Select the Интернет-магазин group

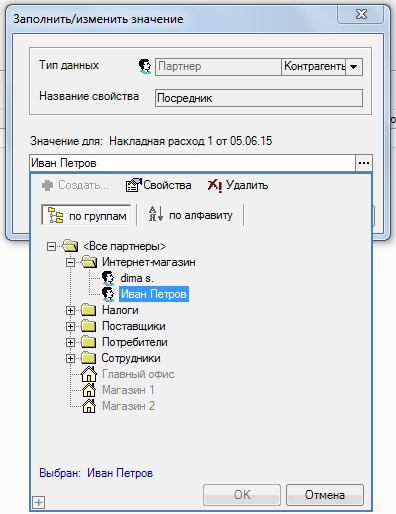[x=149, y=262]
